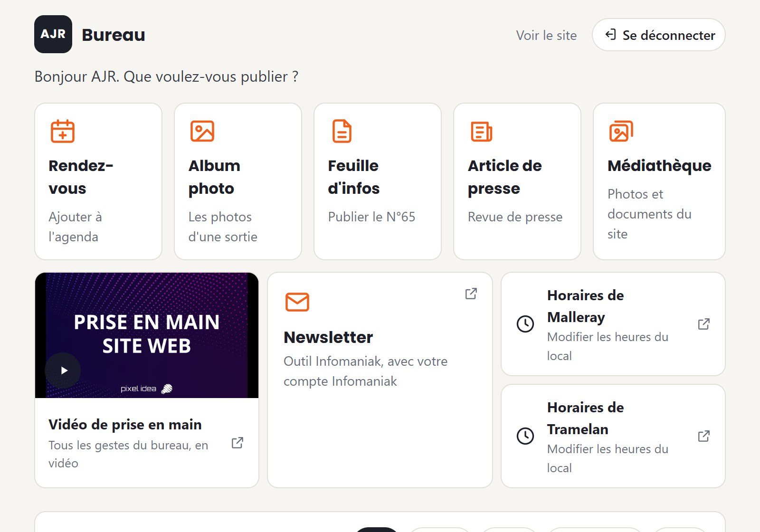Click the logout arrow icon in Se déconnecter
The image size is (760, 532).
tap(610, 34)
